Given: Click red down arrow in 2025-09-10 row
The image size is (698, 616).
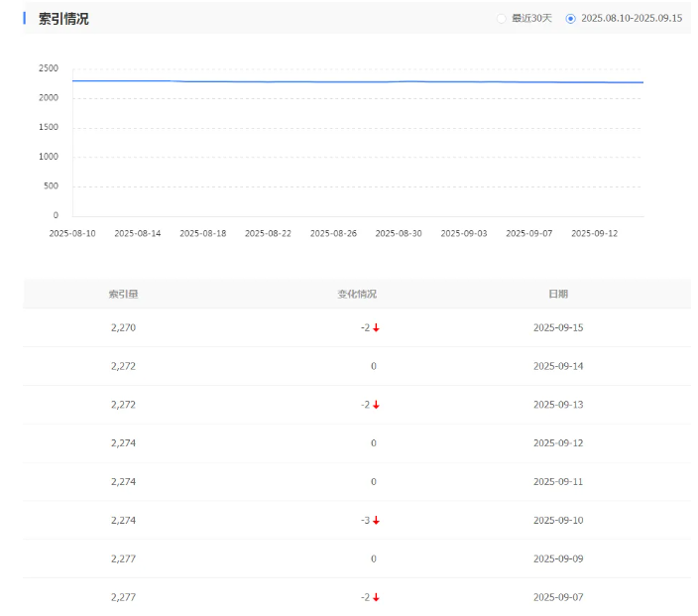Looking at the screenshot, I should (377, 521).
